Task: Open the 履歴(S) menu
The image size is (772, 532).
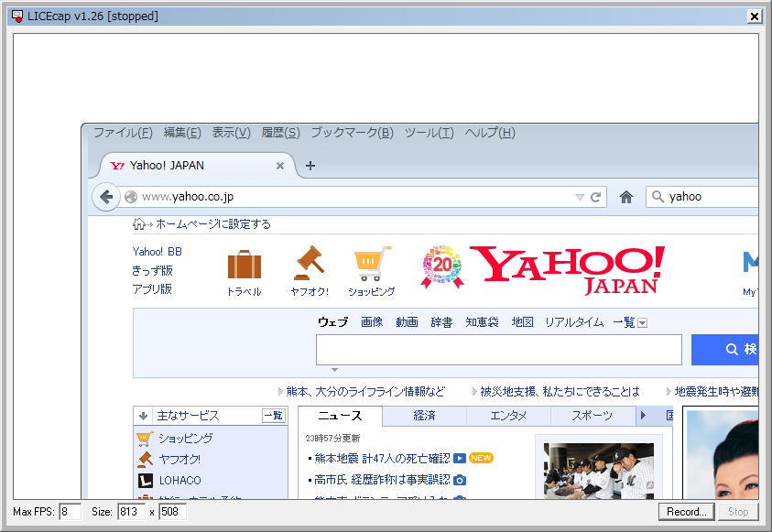Action: (280, 133)
